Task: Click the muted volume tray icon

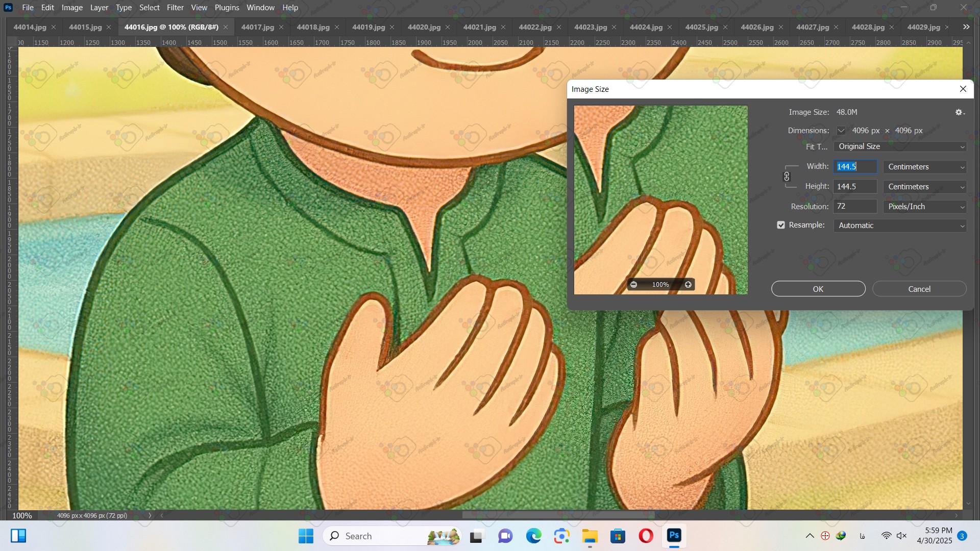Action: 902,536
